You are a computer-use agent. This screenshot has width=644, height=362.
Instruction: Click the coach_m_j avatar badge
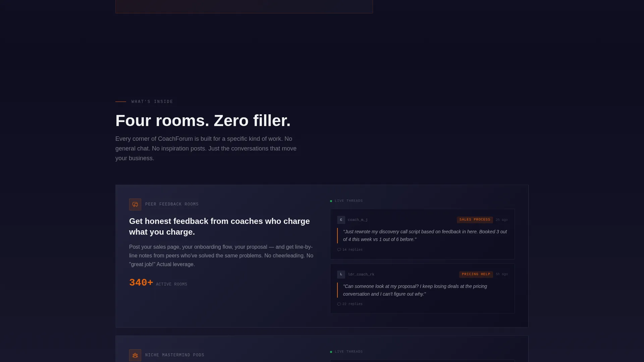(341, 220)
